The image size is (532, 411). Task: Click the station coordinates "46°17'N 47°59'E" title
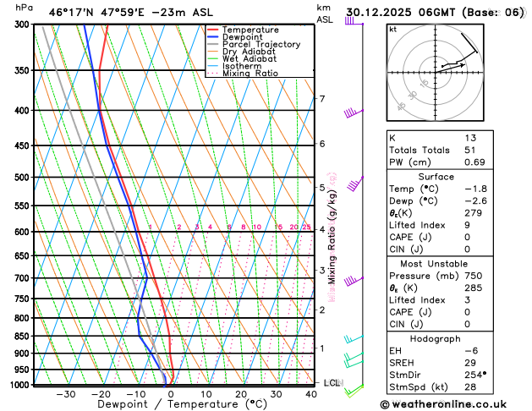tap(96, 13)
